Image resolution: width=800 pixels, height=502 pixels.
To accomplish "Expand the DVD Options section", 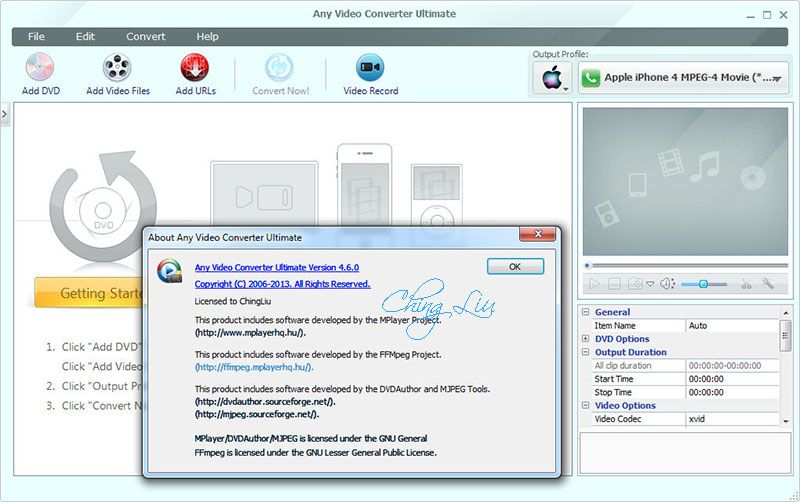I will [x=586, y=339].
